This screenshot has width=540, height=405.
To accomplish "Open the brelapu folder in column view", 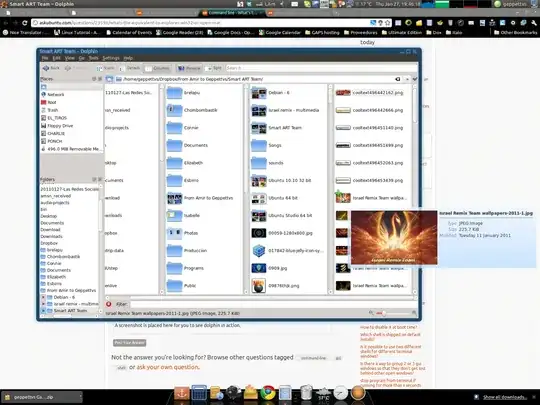I will [x=183, y=93].
